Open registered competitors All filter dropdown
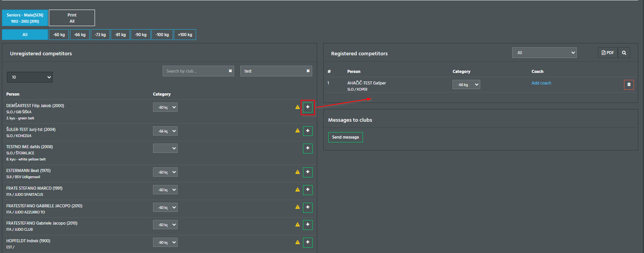 [x=544, y=53]
